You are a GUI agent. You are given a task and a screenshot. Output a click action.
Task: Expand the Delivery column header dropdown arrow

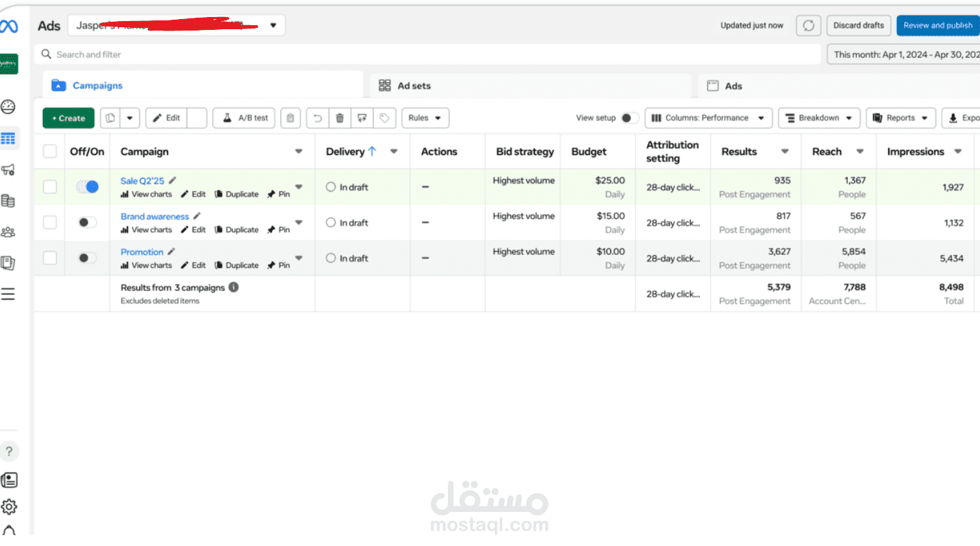coord(393,152)
